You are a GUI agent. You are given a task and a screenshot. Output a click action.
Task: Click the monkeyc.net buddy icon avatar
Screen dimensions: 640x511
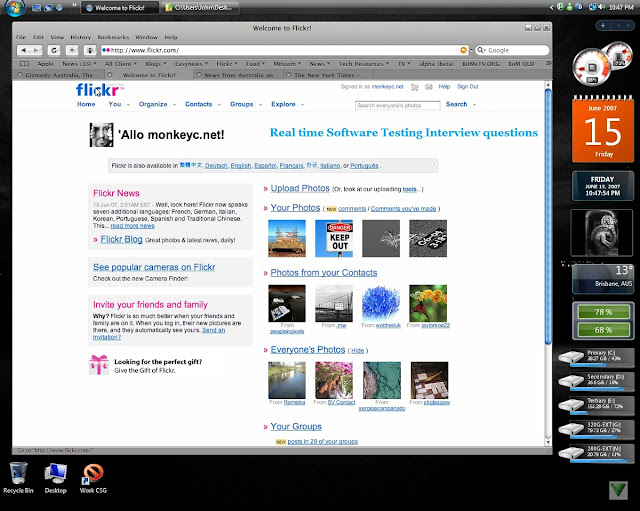(x=101, y=135)
